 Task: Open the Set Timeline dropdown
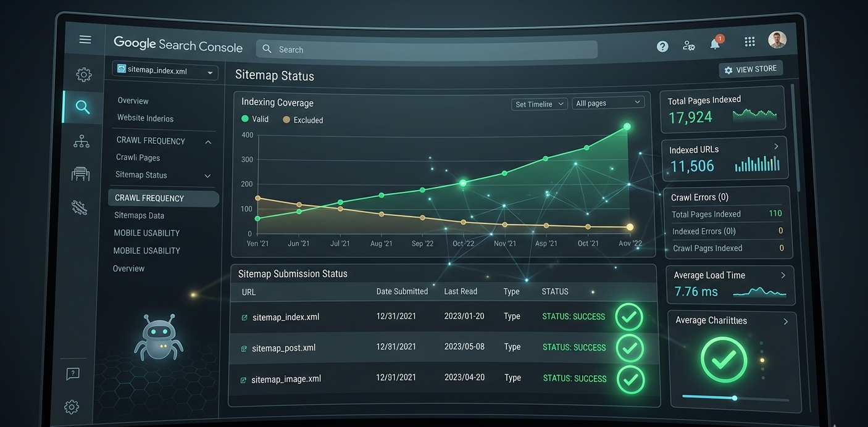coord(539,104)
